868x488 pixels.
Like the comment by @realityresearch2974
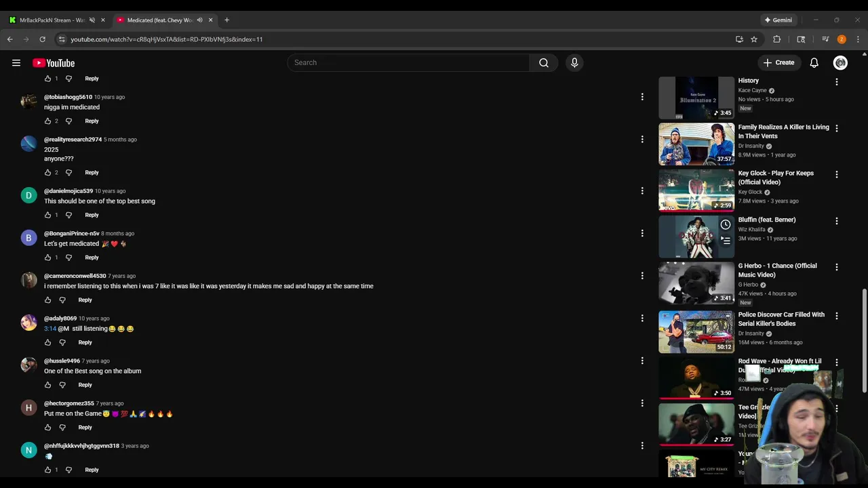click(47, 173)
